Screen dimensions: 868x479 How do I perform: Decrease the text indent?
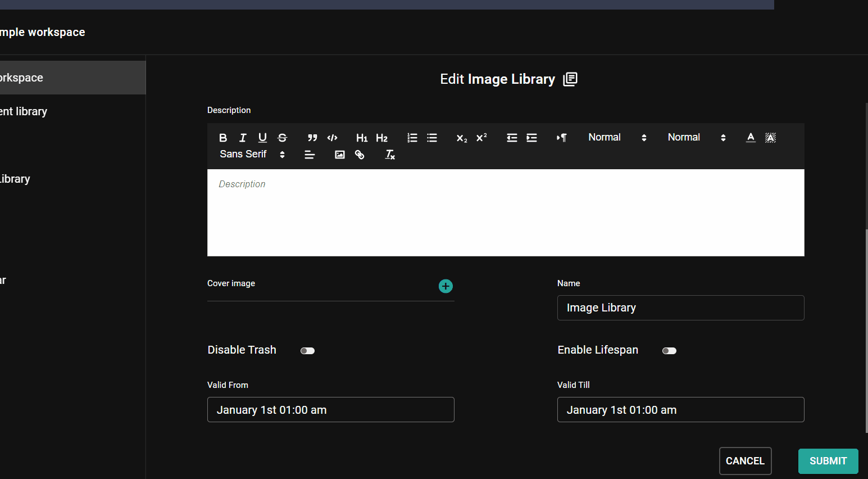point(512,138)
